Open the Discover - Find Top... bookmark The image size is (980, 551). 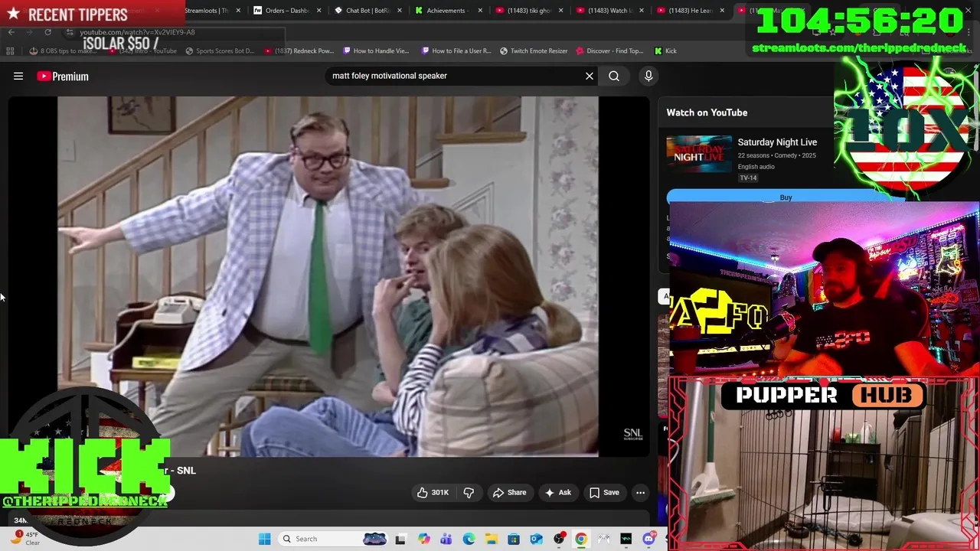(x=609, y=51)
